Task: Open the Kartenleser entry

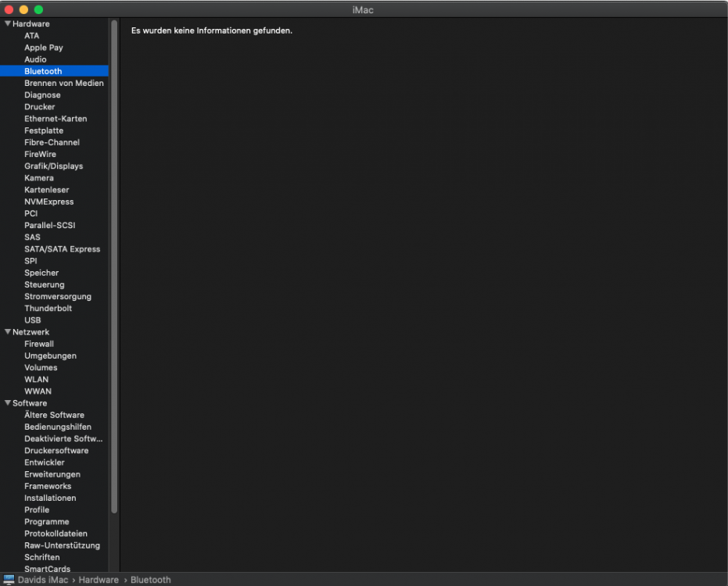Action: coord(46,190)
